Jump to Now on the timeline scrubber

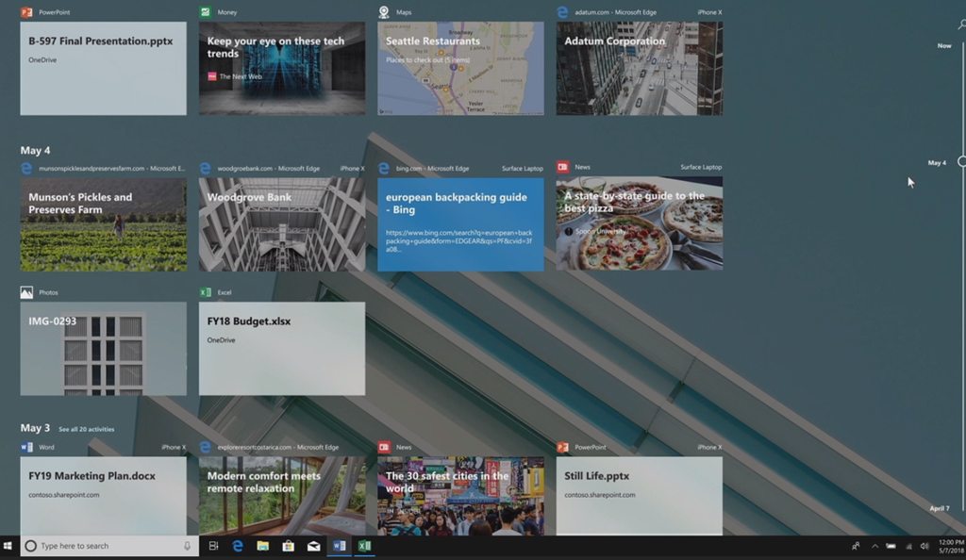(x=944, y=45)
